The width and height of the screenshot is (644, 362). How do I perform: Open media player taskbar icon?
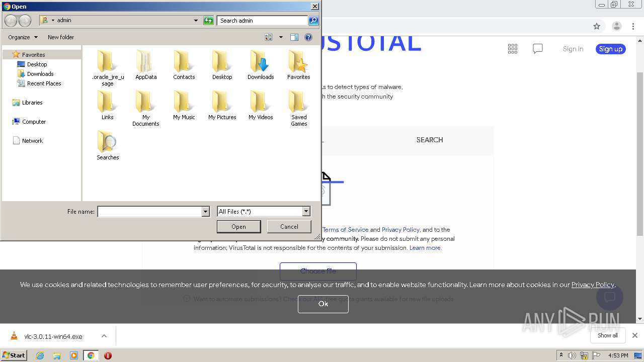tap(74, 355)
